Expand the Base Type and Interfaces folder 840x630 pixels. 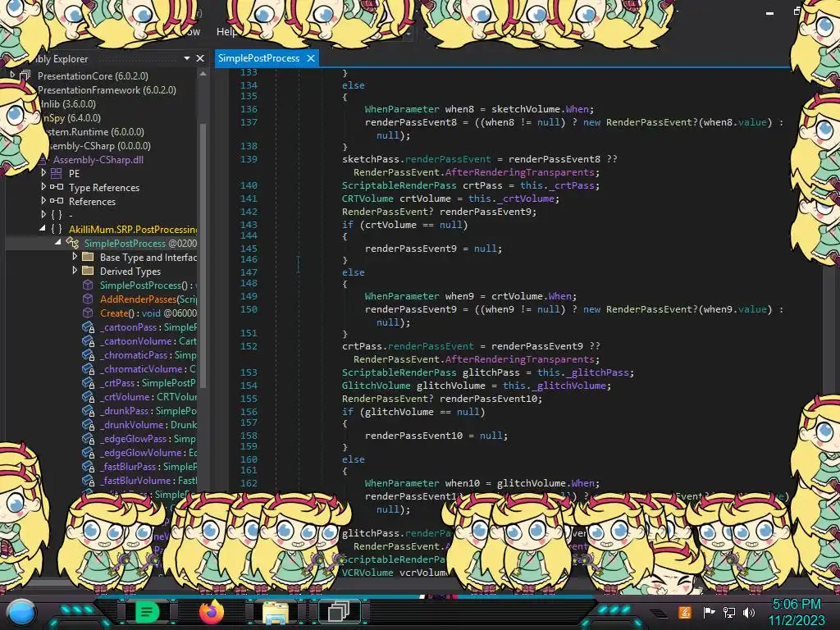75,257
